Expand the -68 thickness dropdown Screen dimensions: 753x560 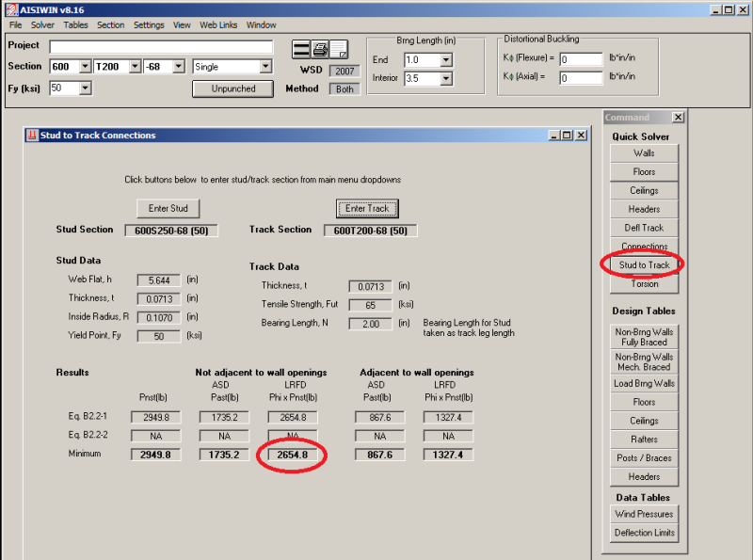pyautogui.click(x=179, y=66)
